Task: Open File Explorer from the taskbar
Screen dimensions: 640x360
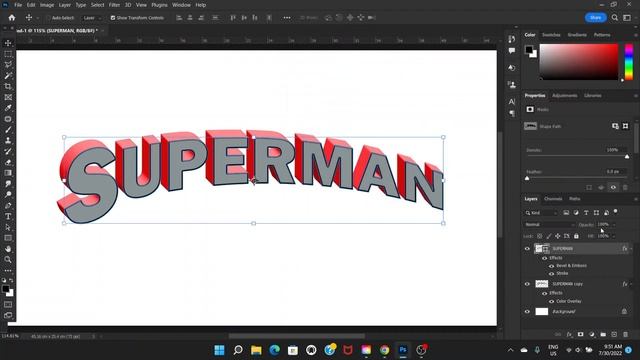Action: pyautogui.click(x=256, y=350)
